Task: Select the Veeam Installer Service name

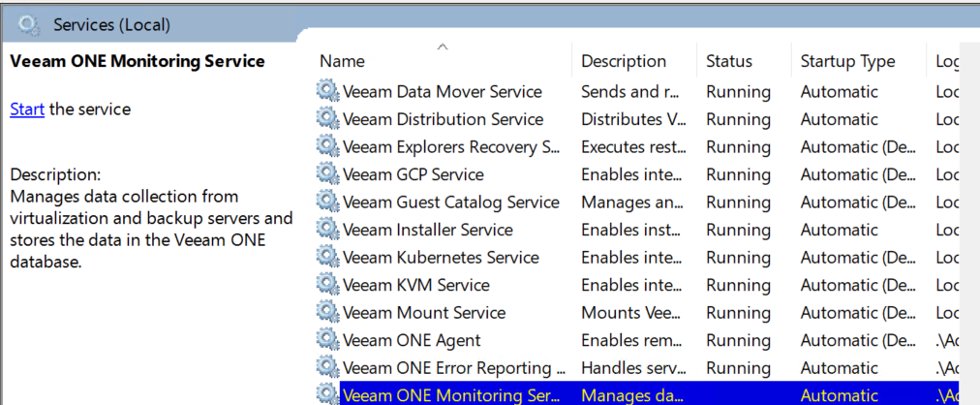Action: point(427,230)
